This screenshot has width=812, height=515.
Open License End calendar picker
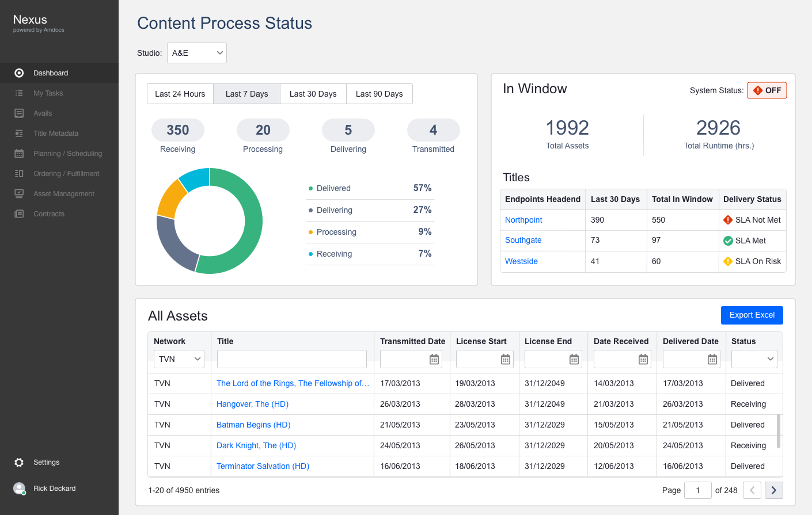(x=574, y=360)
